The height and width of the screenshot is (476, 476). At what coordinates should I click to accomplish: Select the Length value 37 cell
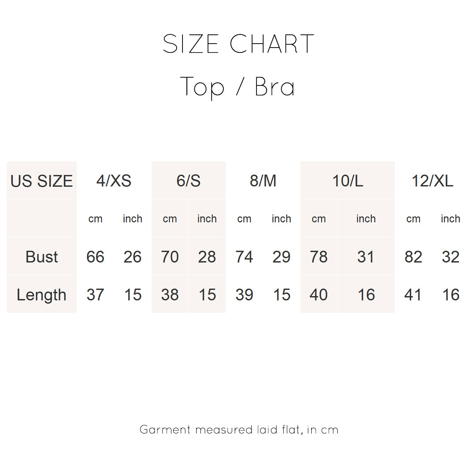95,295
